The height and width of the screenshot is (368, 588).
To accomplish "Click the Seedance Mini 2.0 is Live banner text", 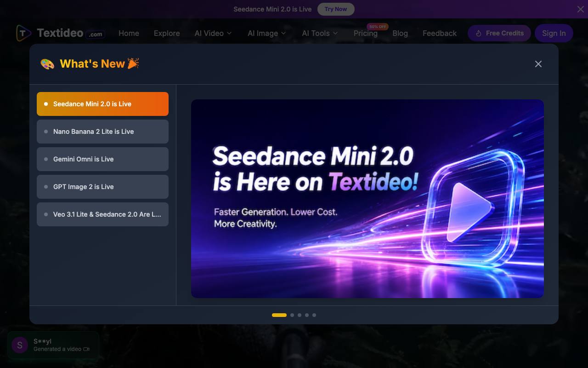I will tap(272, 9).
